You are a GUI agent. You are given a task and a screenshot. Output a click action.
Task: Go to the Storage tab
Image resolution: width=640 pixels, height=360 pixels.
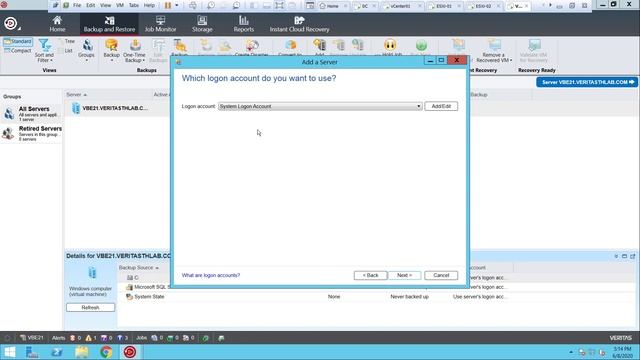(202, 24)
